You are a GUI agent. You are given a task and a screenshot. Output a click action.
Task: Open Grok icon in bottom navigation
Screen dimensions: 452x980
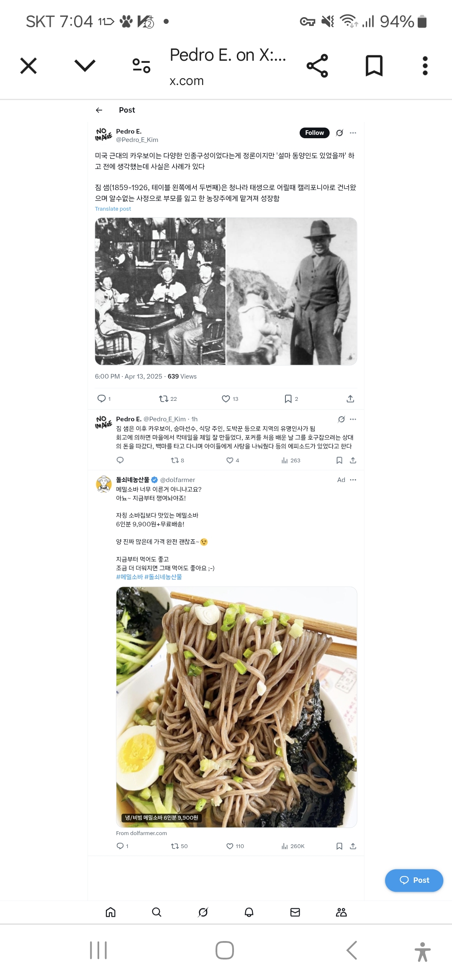click(203, 912)
